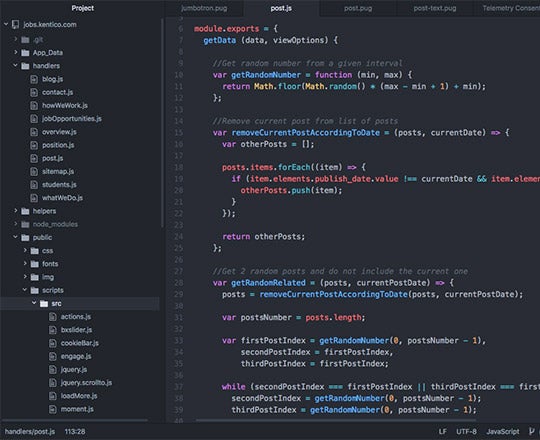The width and height of the screenshot is (540, 440).
Task: Click the whatWeDo.js file icon
Action: point(34,198)
